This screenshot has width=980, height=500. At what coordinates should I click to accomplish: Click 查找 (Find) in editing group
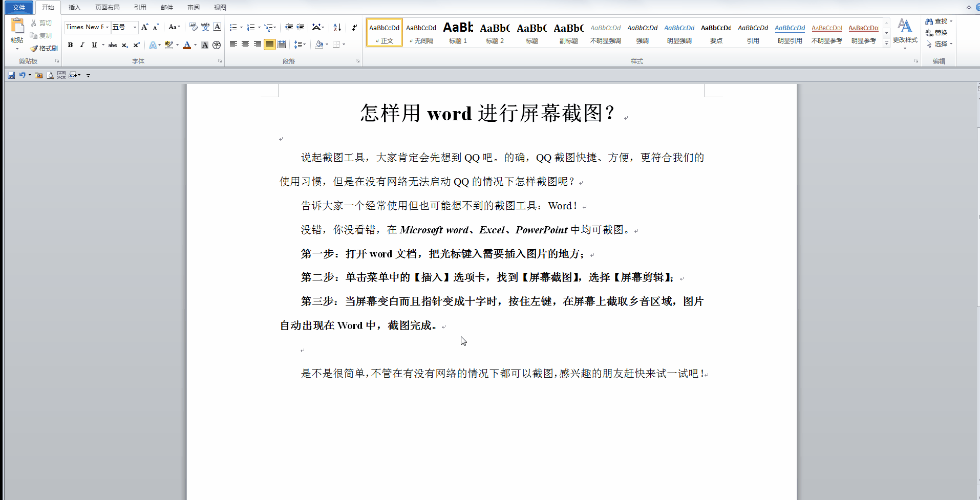pyautogui.click(x=939, y=21)
